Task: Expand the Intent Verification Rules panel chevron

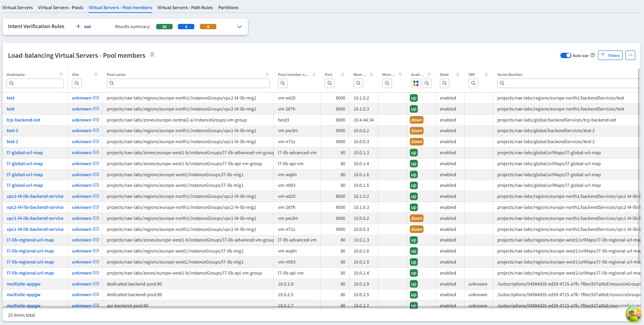Action: pyautogui.click(x=240, y=27)
